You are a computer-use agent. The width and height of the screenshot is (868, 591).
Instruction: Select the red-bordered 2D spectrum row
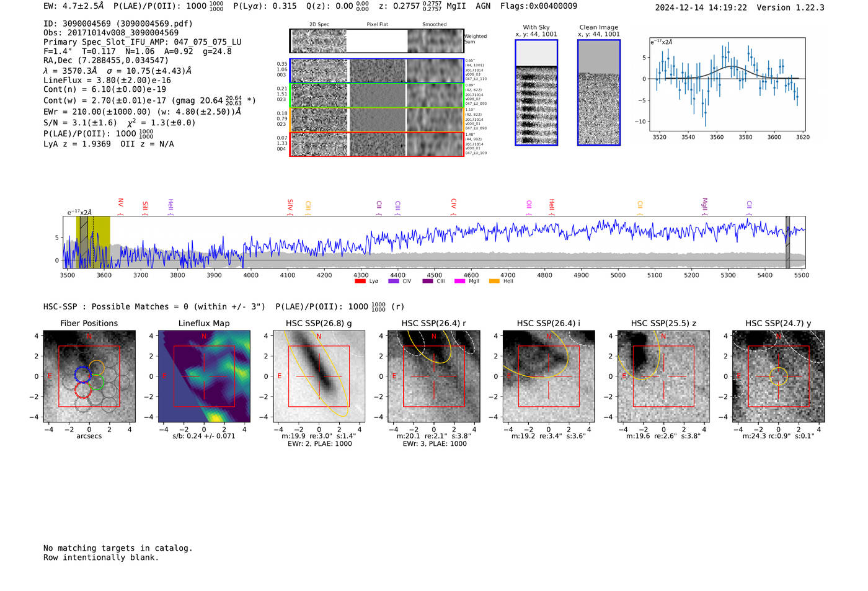[x=377, y=144]
